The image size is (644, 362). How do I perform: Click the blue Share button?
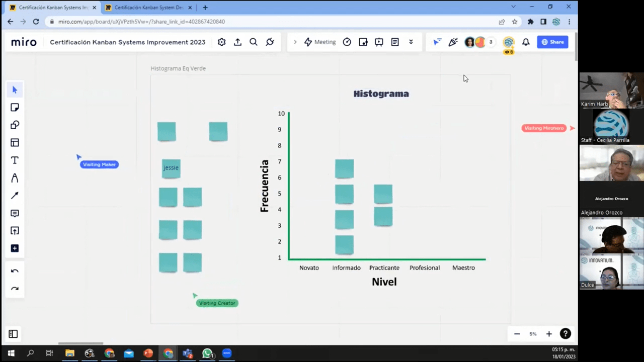pyautogui.click(x=552, y=42)
